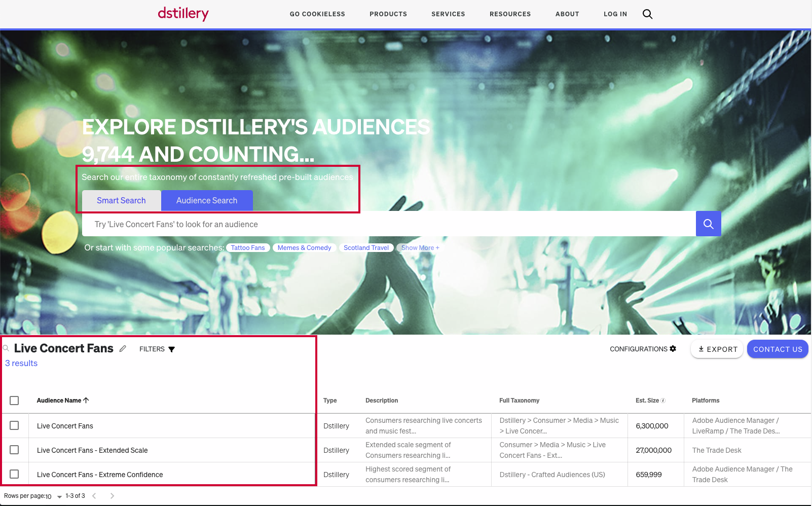This screenshot has width=812, height=506.
Task: Click 'The Trade Desk' platform cell
Action: click(717, 450)
